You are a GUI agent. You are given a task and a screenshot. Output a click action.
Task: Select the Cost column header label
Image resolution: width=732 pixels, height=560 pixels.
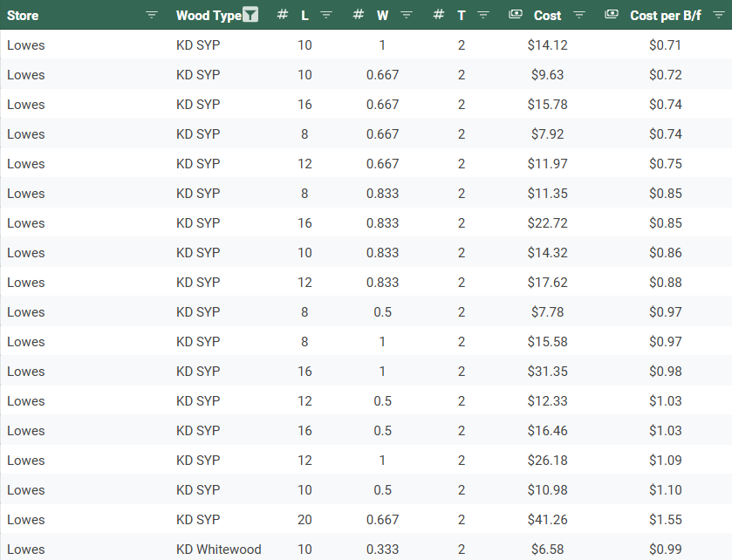coord(548,16)
